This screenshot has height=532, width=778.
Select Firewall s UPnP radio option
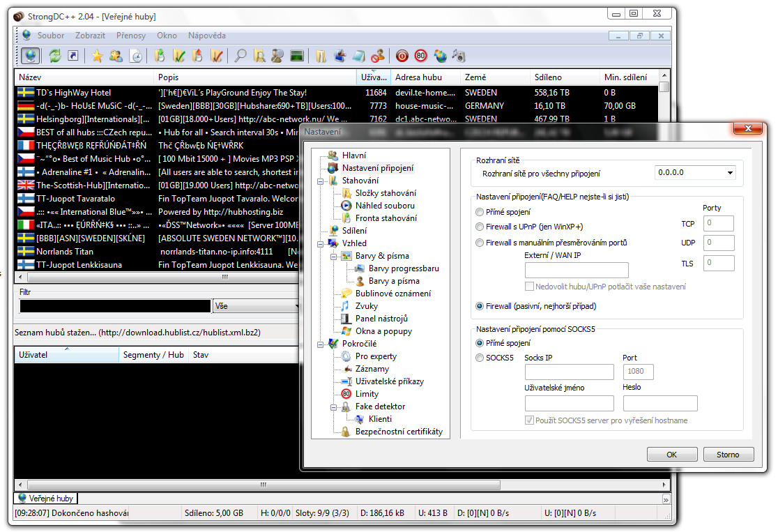480,227
